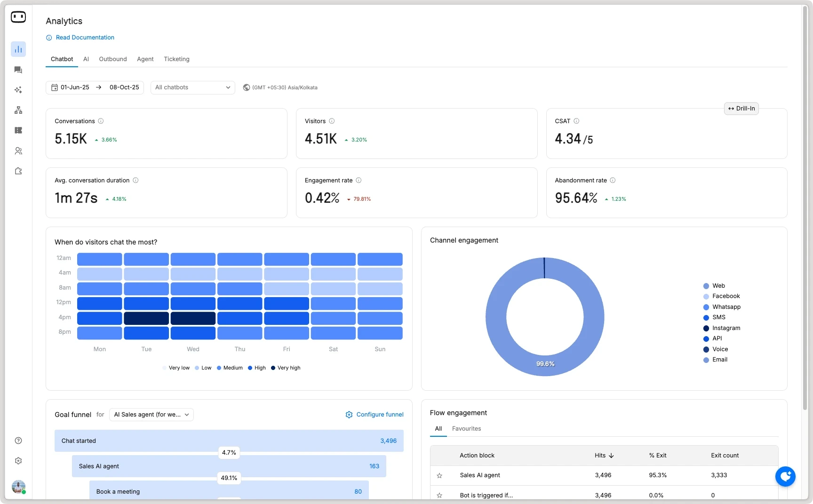Open the chat inbox from the sidebar
This screenshot has width=813, height=504.
18,70
